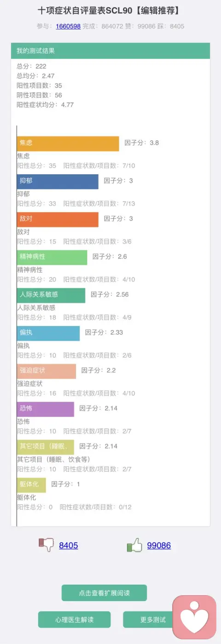The height and width of the screenshot is (644, 221).
Task: Select the purple 恐怖 bar
Action: (46, 409)
